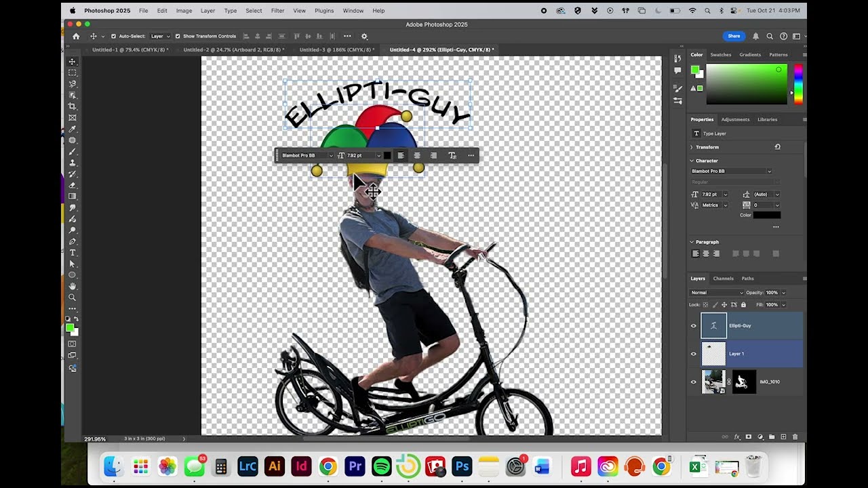This screenshot has width=868, height=488.
Task: Select the Zoom tool
Action: (x=72, y=297)
